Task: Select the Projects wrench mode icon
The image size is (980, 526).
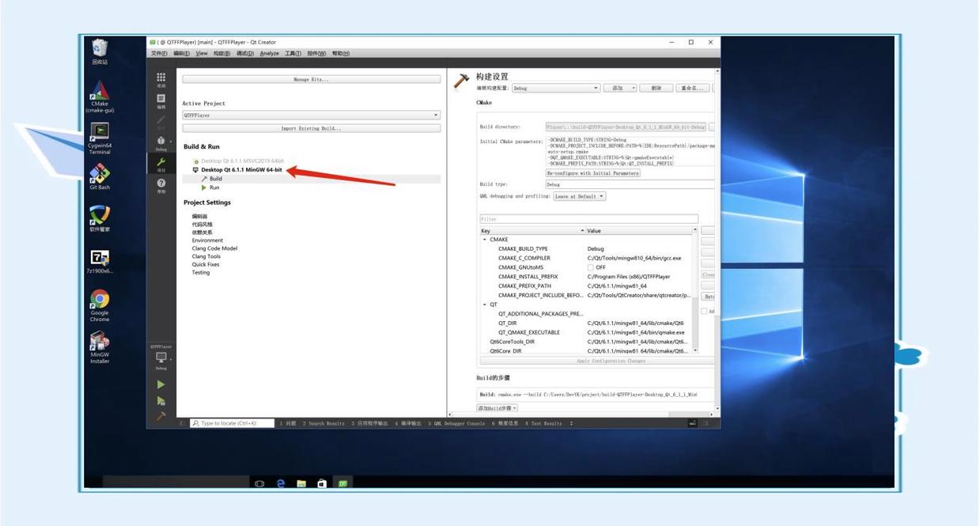Action: point(161,163)
